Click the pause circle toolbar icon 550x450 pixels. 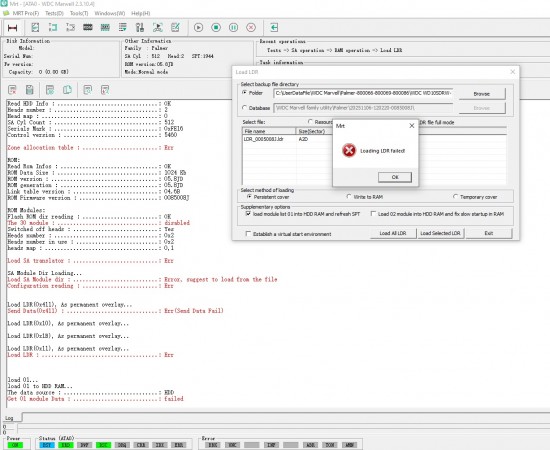click(233, 27)
